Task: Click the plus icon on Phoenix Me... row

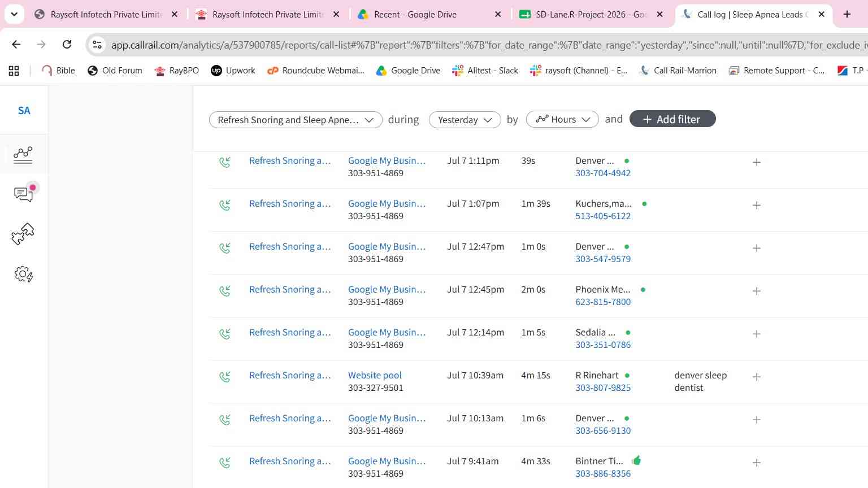Action: click(x=757, y=291)
